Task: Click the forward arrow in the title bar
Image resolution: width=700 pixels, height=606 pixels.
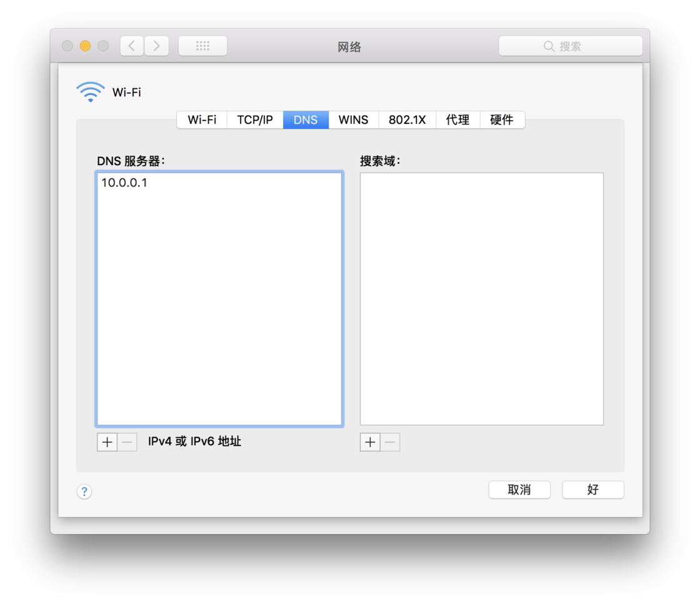Action: pos(156,46)
